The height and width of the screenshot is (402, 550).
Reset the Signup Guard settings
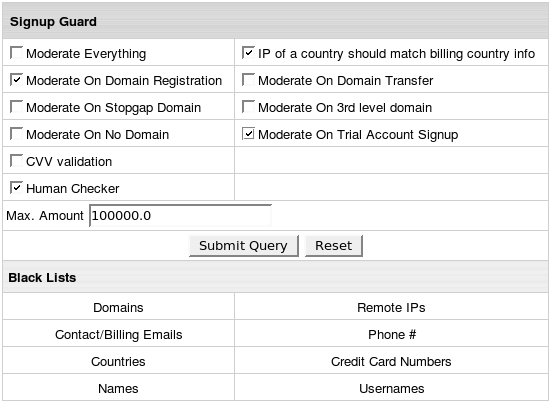coord(334,246)
